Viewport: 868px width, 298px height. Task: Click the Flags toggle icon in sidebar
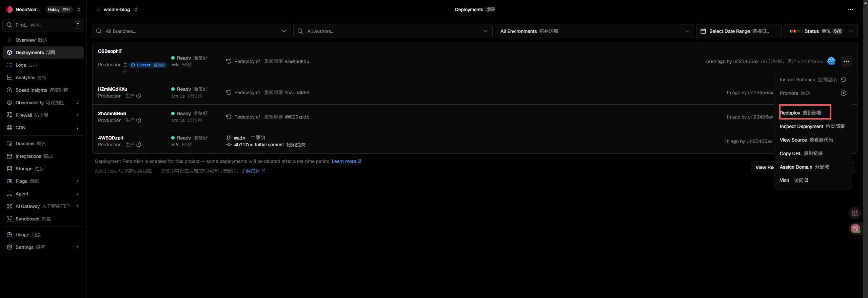(x=9, y=181)
